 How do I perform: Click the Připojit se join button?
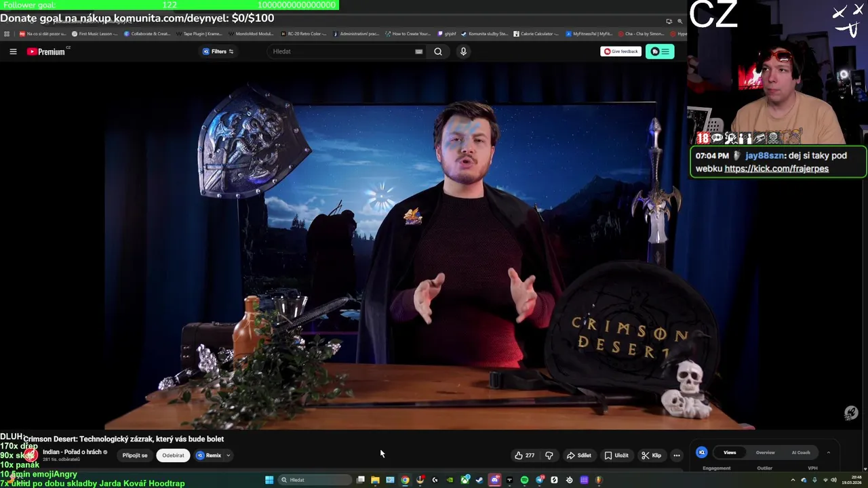tap(135, 455)
